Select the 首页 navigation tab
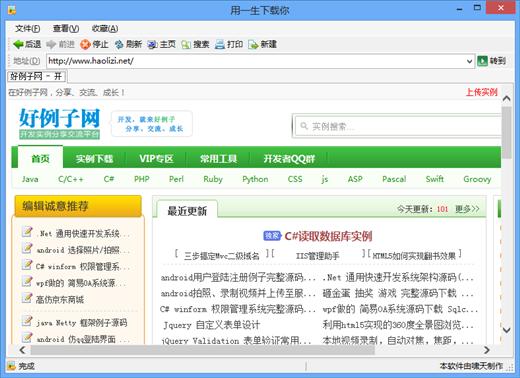The width and height of the screenshot is (520, 378). (40, 158)
